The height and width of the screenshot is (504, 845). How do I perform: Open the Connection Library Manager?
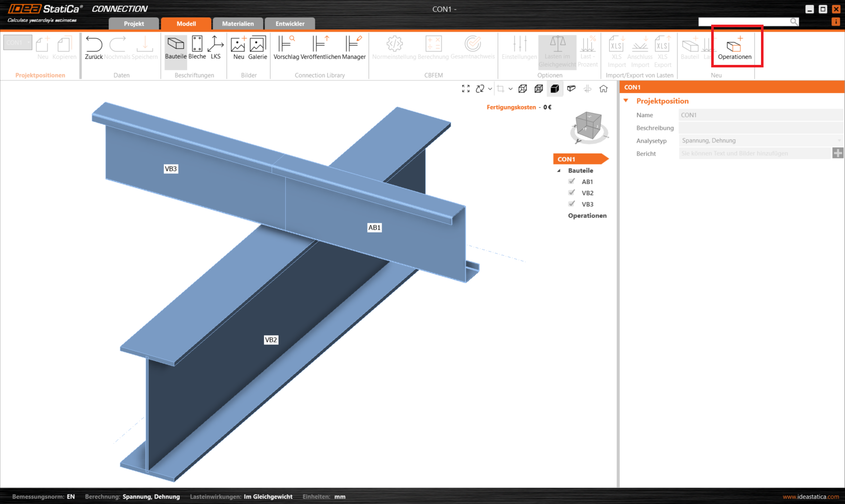[x=354, y=48]
